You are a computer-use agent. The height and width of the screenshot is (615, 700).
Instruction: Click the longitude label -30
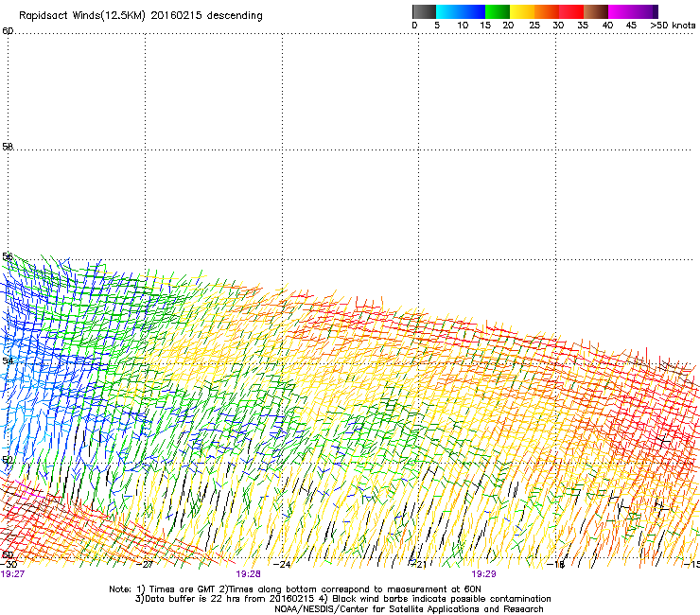tap(9, 565)
